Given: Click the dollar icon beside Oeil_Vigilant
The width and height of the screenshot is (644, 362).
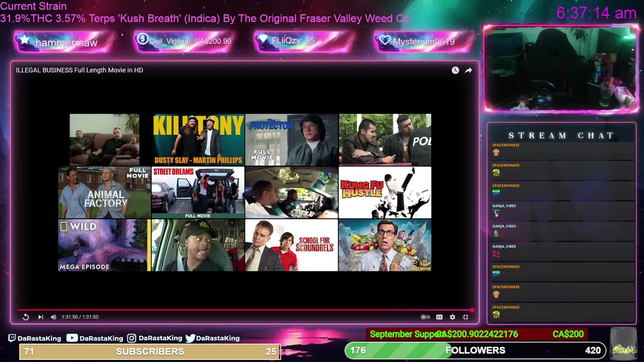Looking at the screenshot, I should pos(142,39).
